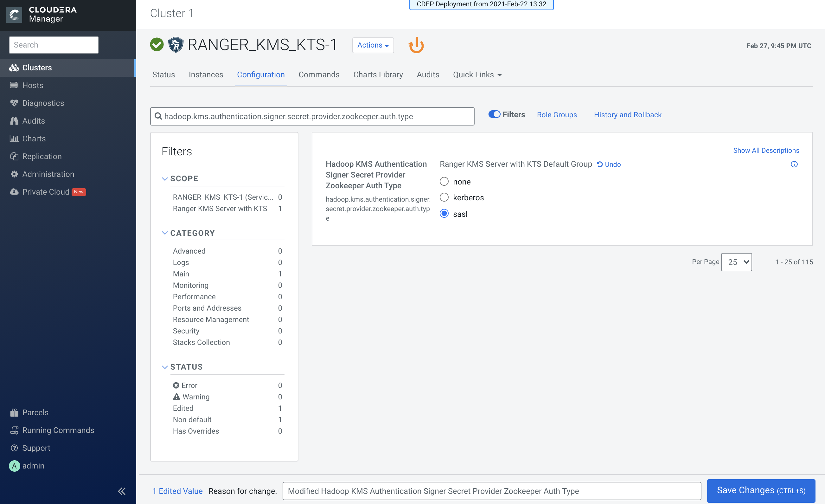
Task: Open the Per Page dropdown
Action: coord(736,262)
